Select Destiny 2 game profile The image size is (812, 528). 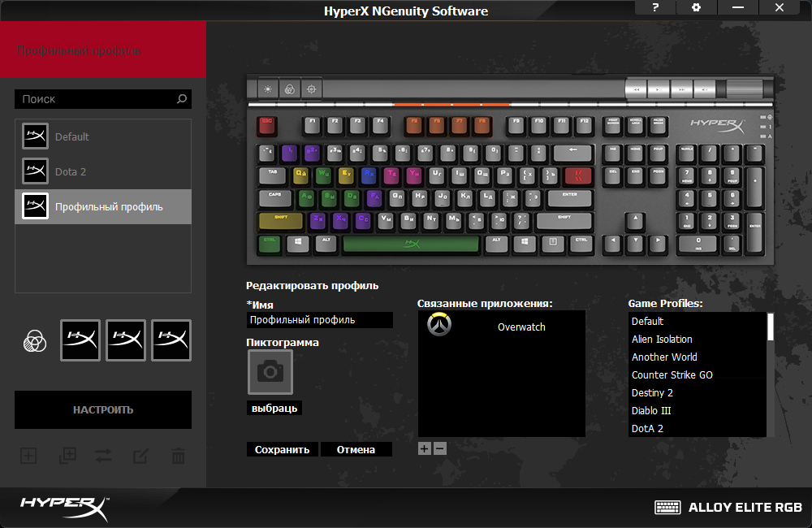pyautogui.click(x=697, y=393)
